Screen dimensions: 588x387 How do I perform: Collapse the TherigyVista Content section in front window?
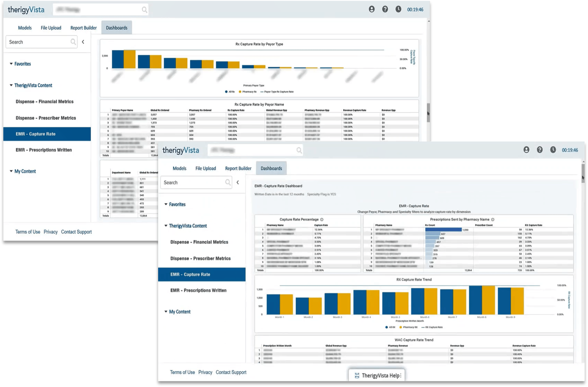pyautogui.click(x=166, y=226)
